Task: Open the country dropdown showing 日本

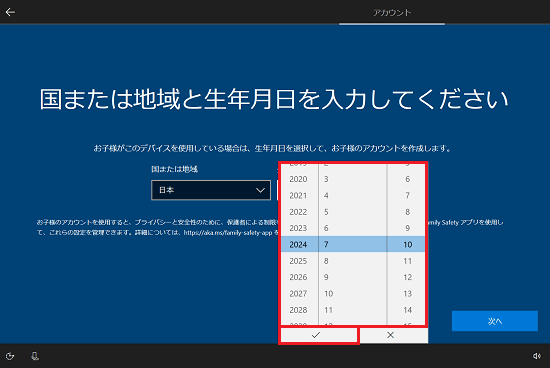Action: click(211, 190)
